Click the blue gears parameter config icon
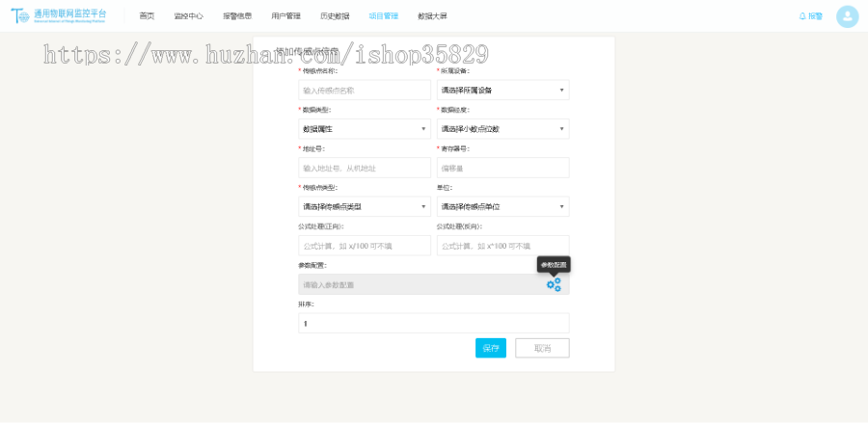 pos(554,285)
